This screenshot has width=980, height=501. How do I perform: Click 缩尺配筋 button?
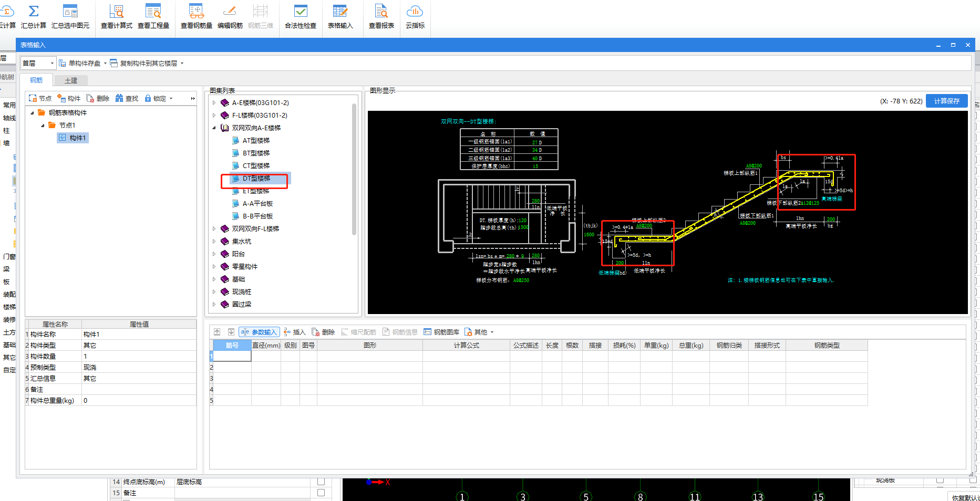pyautogui.click(x=359, y=332)
